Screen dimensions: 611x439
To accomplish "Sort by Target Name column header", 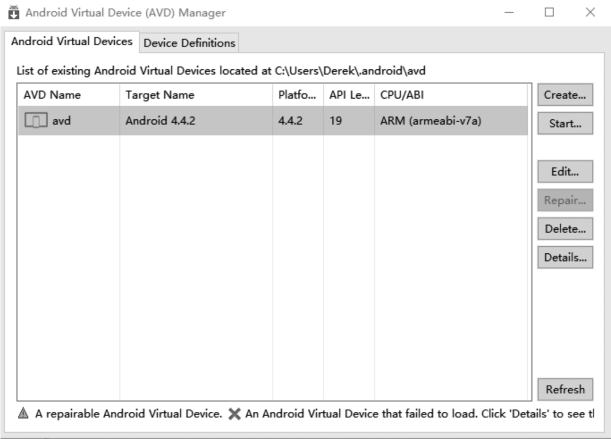I will [195, 95].
